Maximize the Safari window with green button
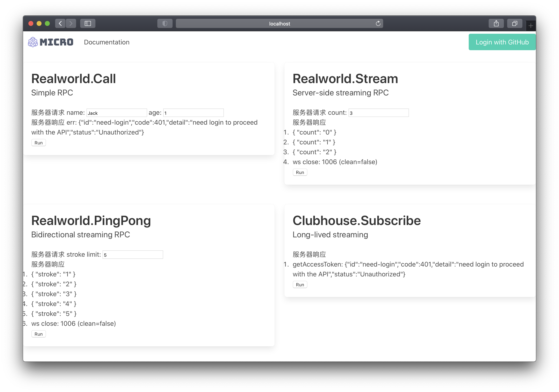The height and width of the screenshot is (392, 559). point(47,23)
